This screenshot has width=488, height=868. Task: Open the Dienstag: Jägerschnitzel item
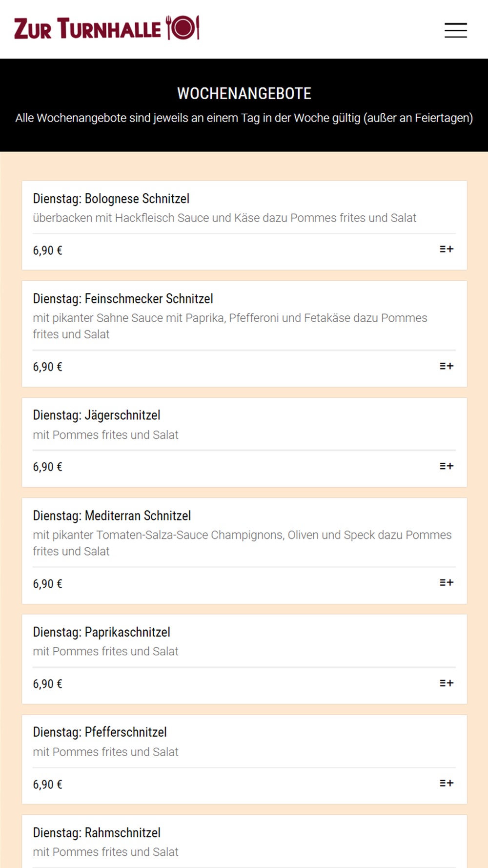pyautogui.click(x=97, y=415)
